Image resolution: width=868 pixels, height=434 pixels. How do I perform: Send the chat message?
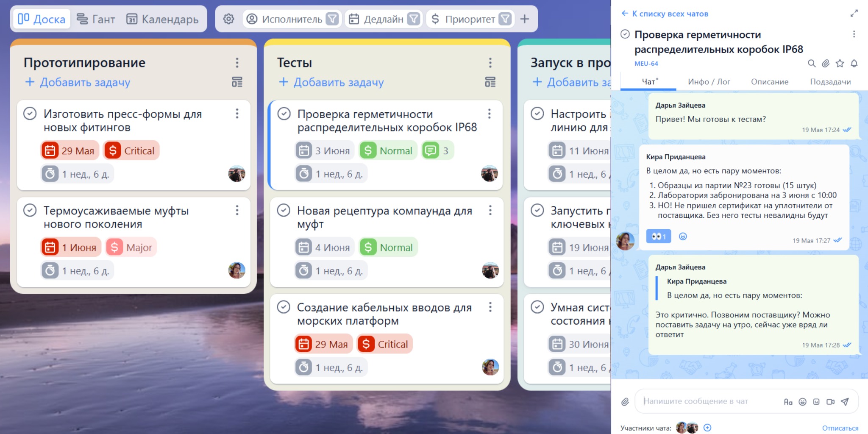(845, 402)
